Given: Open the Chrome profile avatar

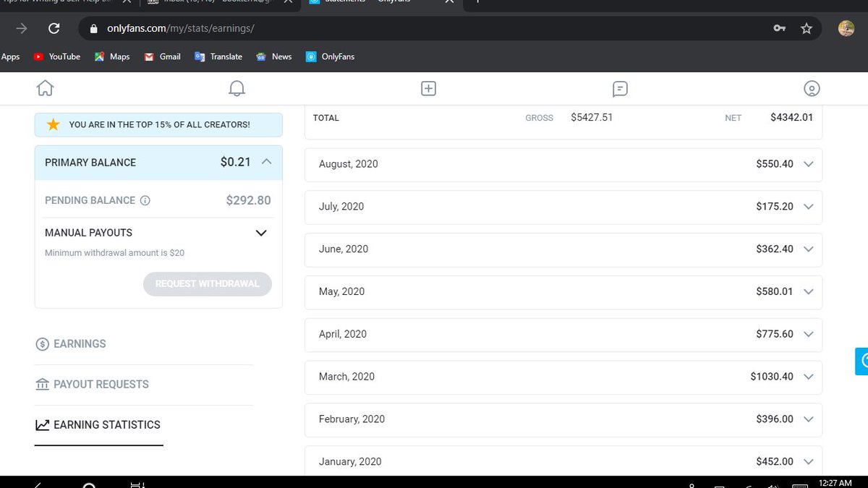Looking at the screenshot, I should [x=846, y=28].
